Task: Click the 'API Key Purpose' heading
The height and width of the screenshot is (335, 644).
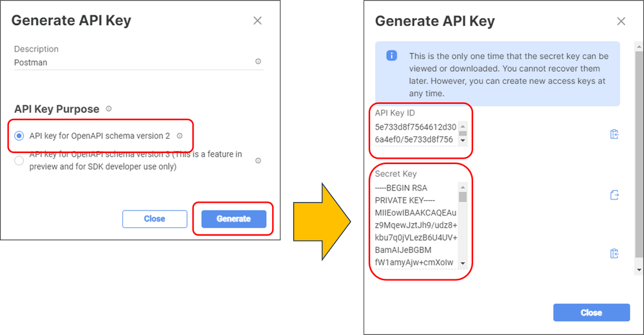Action: (57, 109)
